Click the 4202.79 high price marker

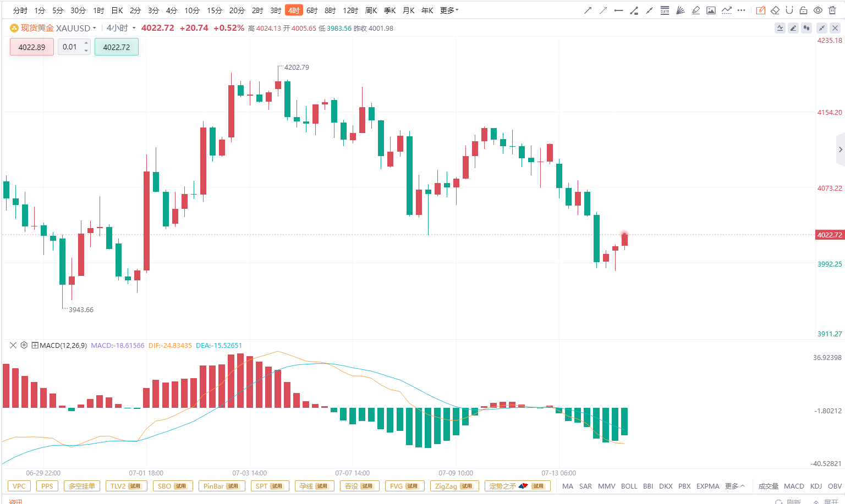[x=297, y=67]
